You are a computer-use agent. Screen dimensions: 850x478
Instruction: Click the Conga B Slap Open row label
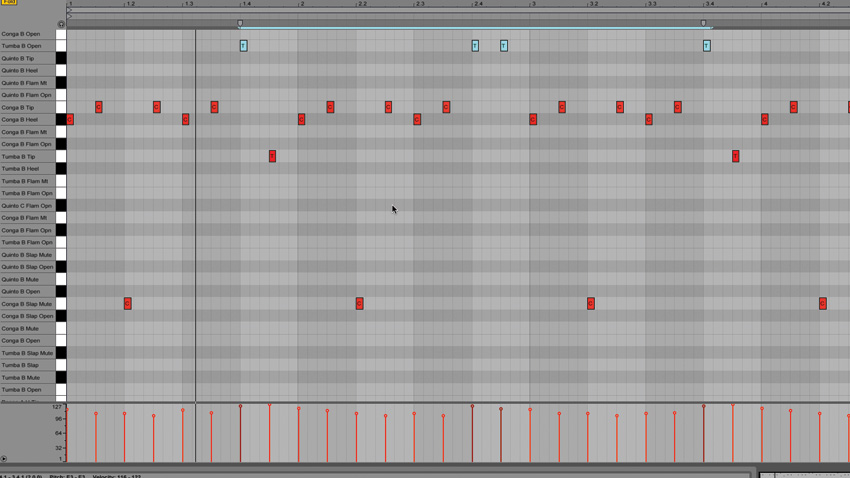click(27, 316)
